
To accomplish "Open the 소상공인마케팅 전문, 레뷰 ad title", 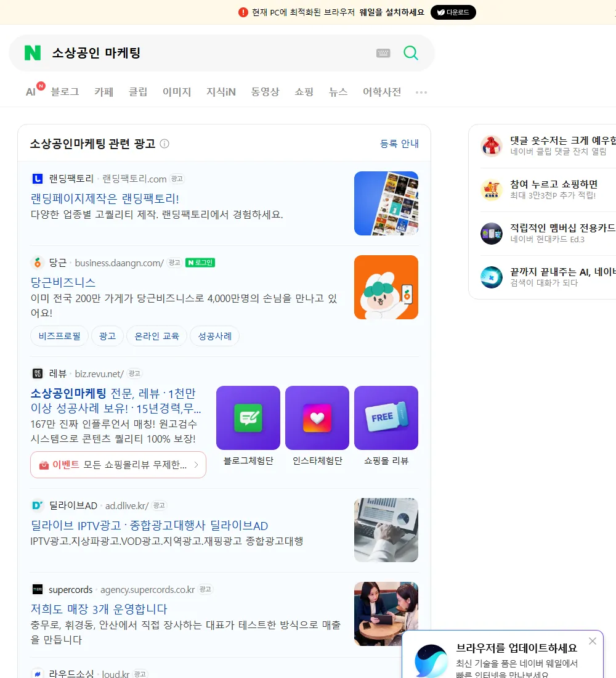I will [x=115, y=401].
